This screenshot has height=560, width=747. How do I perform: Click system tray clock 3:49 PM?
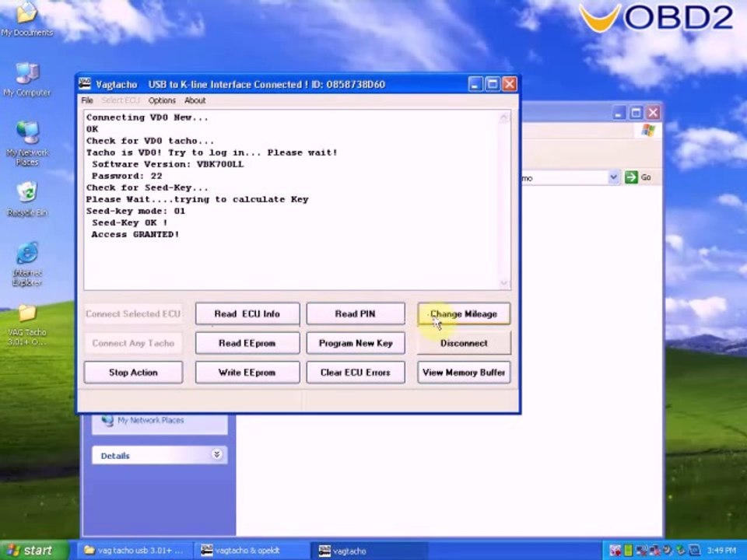point(721,551)
